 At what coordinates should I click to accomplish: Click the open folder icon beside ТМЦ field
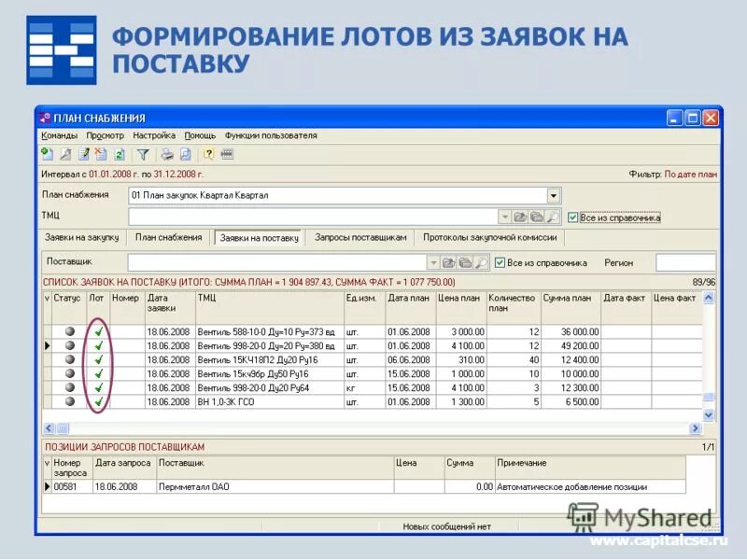(x=519, y=216)
